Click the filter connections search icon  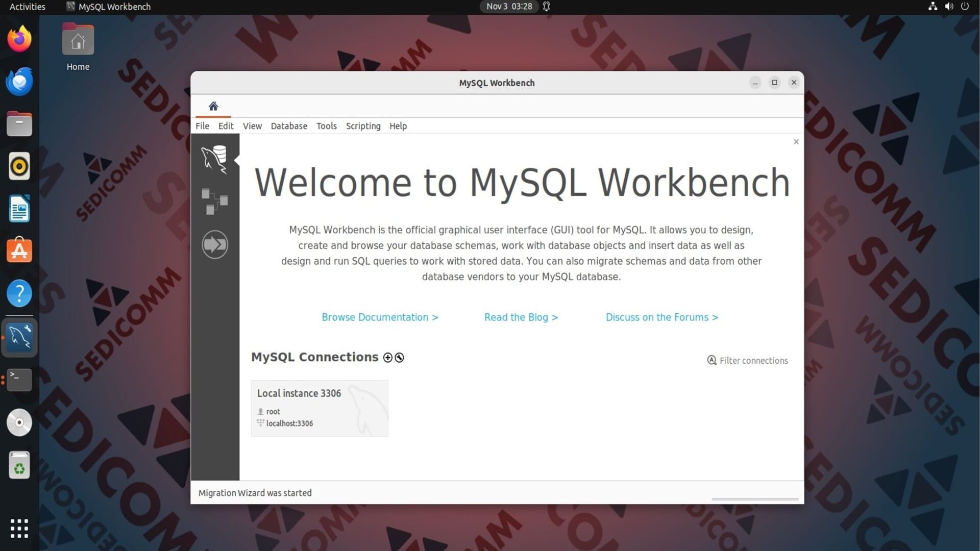point(712,360)
